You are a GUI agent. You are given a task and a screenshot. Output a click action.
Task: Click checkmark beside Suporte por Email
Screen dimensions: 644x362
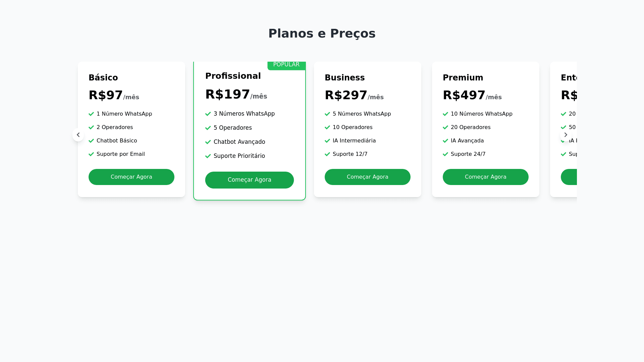(x=91, y=154)
